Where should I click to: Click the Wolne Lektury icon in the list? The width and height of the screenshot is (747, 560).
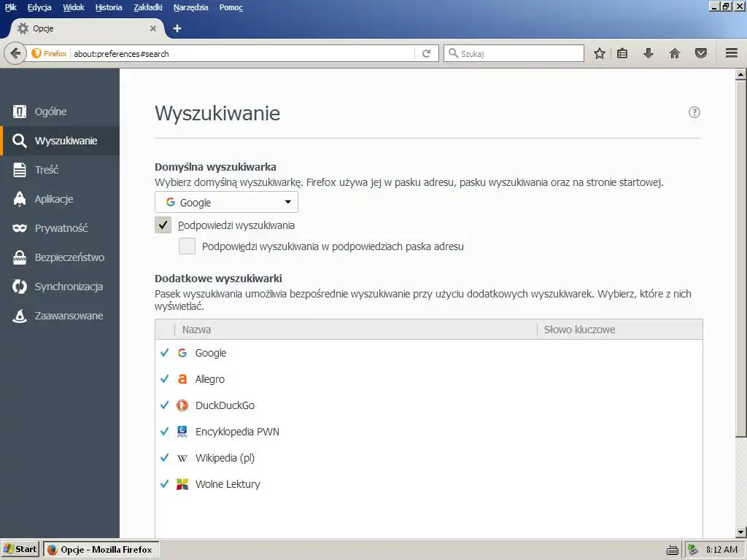click(182, 484)
